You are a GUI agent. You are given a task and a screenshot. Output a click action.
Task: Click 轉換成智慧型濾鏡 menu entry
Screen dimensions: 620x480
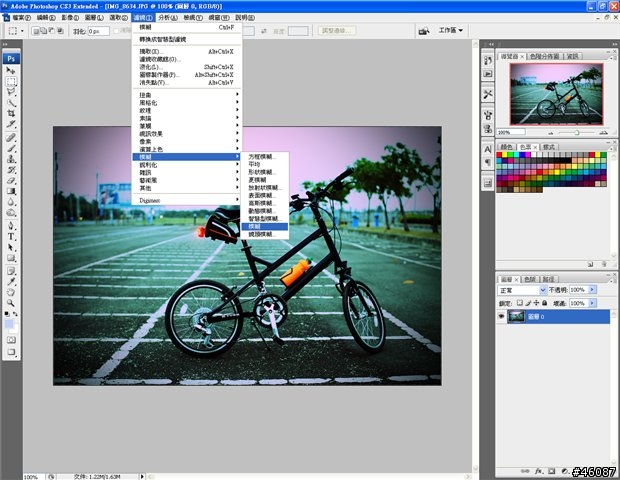[187, 40]
